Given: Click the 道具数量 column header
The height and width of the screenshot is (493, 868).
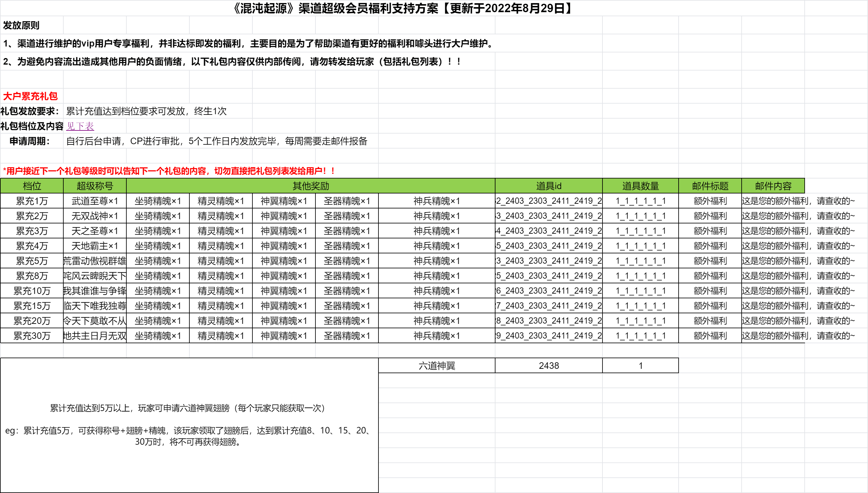Looking at the screenshot, I should tap(641, 186).
